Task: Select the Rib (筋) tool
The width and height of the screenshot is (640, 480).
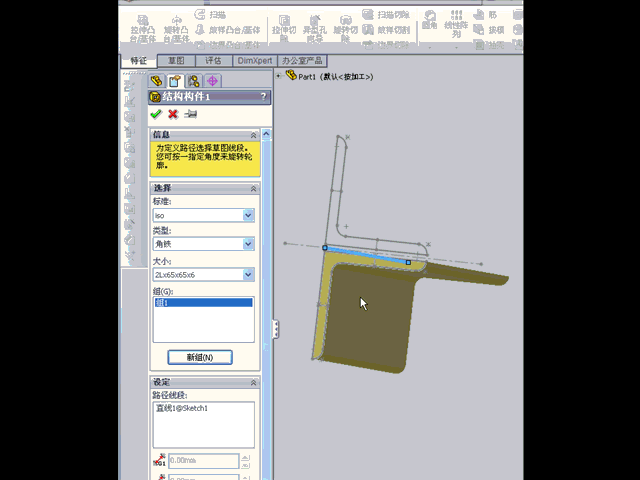Action: tap(485, 15)
